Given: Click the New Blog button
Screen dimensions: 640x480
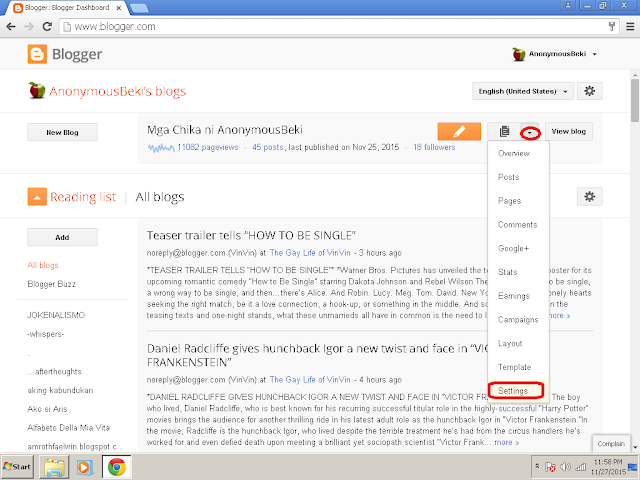Looking at the screenshot, I should coord(62,132).
